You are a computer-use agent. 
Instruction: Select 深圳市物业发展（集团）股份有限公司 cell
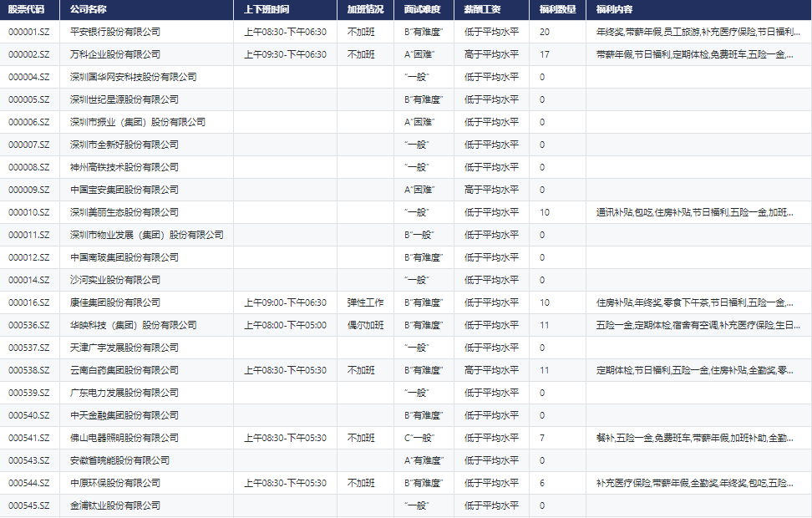147,235
